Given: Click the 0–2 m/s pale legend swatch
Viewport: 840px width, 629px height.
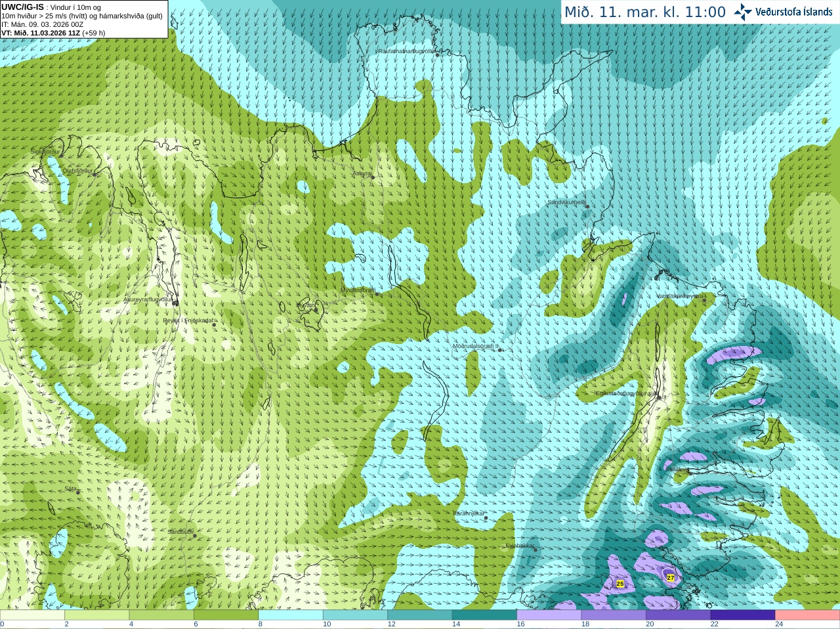Looking at the screenshot, I should [x=32, y=615].
